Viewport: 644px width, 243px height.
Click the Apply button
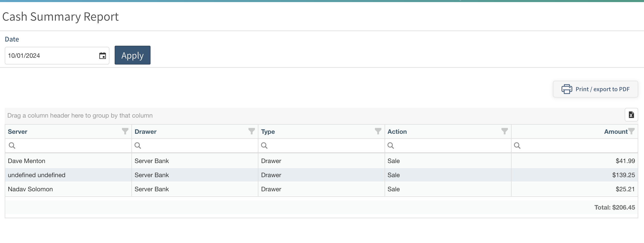pos(132,55)
